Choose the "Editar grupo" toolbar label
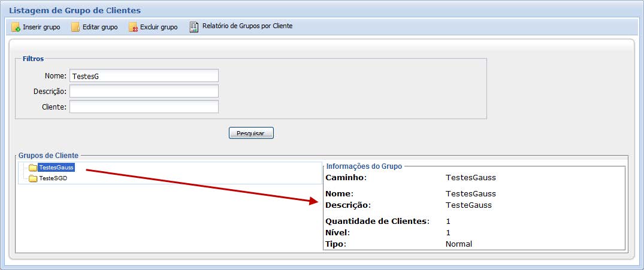The width and height of the screenshot is (644, 270). 100,27
